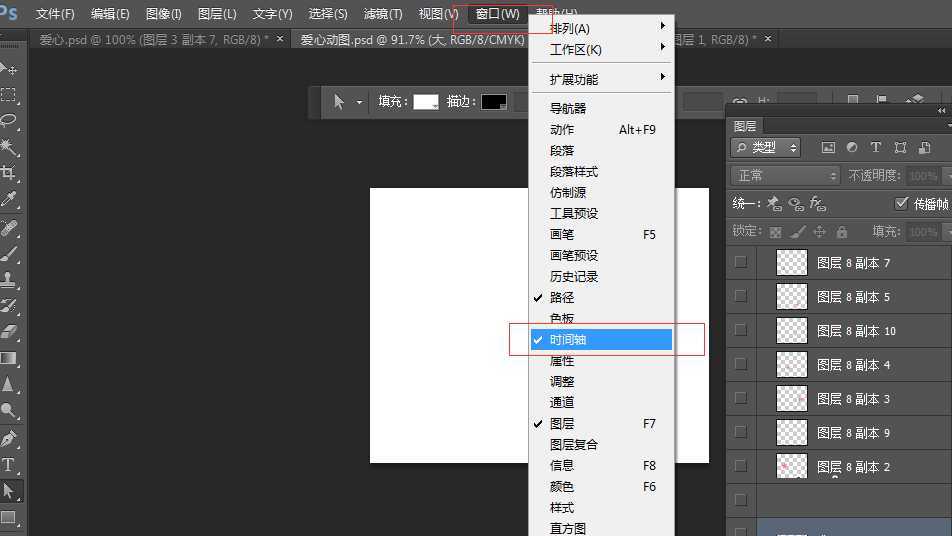Click the white 填充 color swatch
952x536 pixels.
pos(426,102)
